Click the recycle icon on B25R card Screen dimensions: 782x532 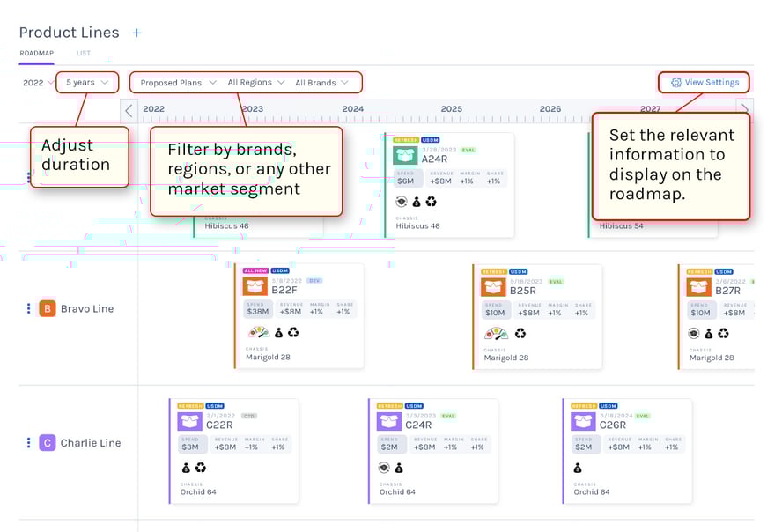point(520,333)
